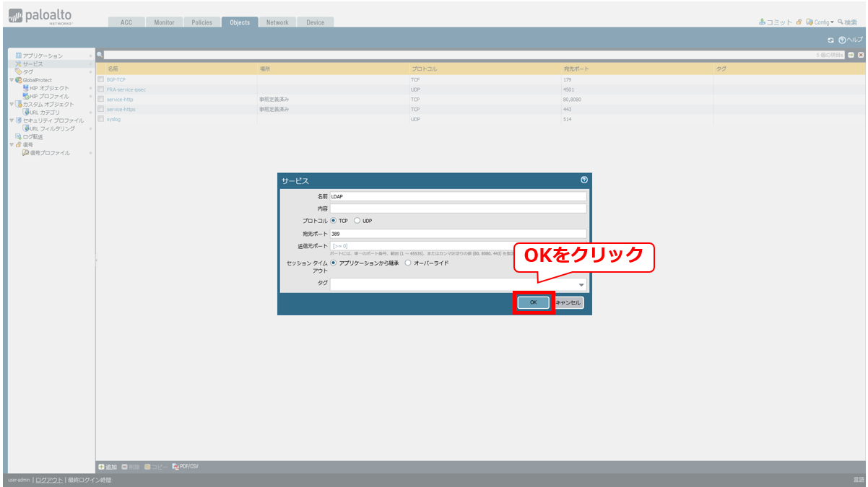Viewport: 868px width, 487px height.
Task: Open the service-http link
Action: coord(120,100)
